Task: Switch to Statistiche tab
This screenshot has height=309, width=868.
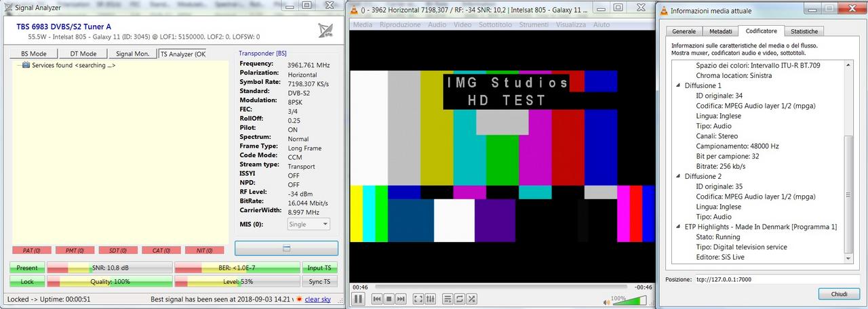Action: (x=804, y=31)
